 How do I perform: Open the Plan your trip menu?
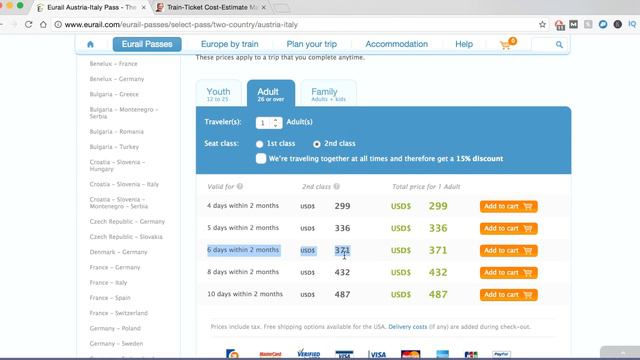pyautogui.click(x=311, y=44)
